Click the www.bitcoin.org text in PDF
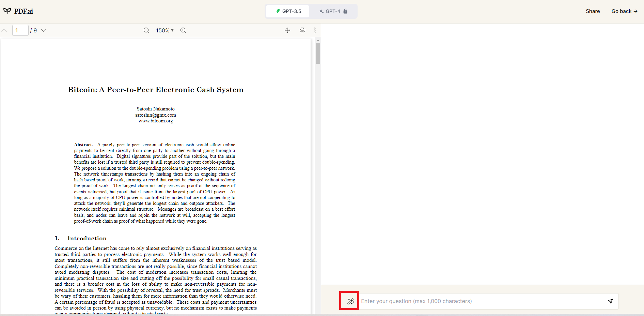Screen dimensions: 644x316 pyautogui.click(x=156, y=121)
